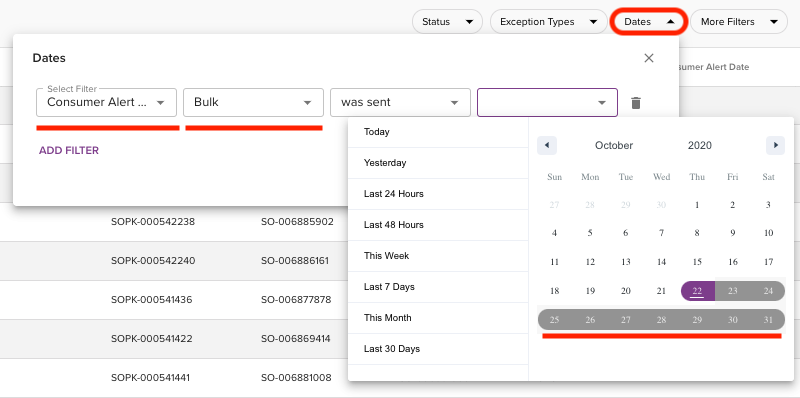Click greyed October 23 in calendar
This screenshot has width=800, height=398.
pos(733,291)
